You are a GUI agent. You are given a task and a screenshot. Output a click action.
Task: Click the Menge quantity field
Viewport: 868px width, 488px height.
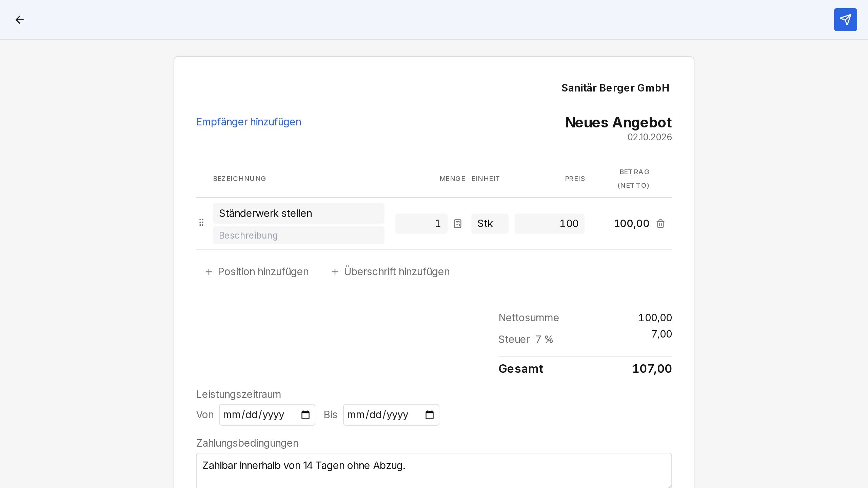point(421,224)
